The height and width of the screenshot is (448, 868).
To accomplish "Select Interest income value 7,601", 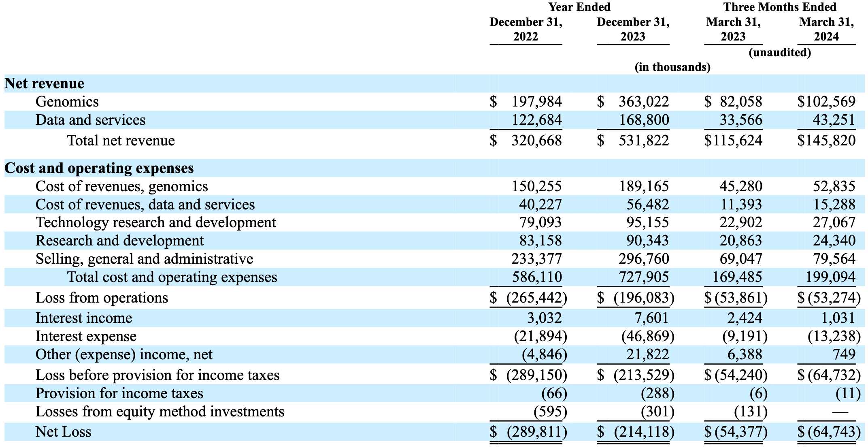I will pos(651,318).
